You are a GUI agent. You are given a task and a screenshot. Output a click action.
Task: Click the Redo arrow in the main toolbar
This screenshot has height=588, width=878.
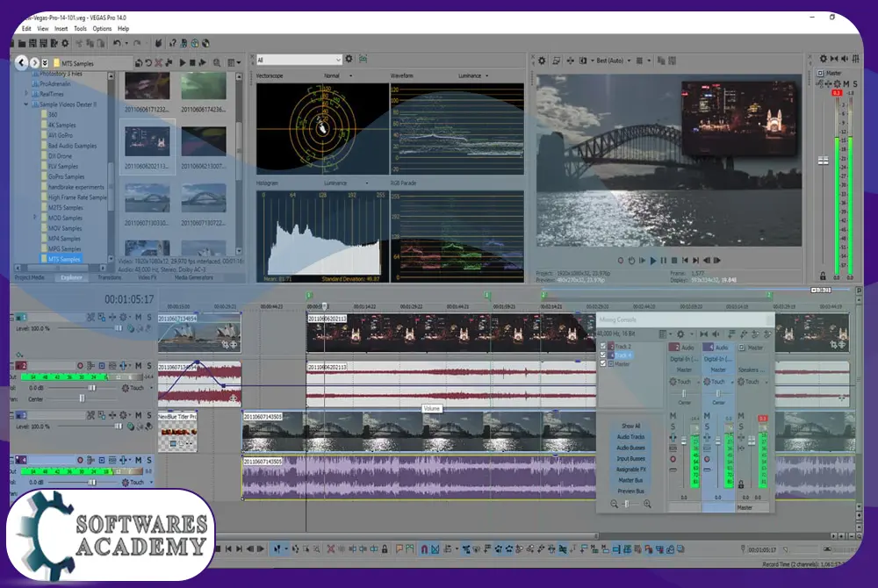coord(137,43)
